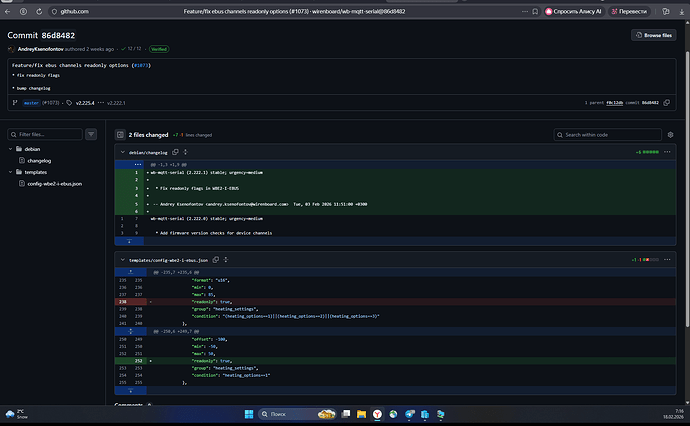Go back with the browser back arrow
Image resolution: width=690 pixels, height=426 pixels.
point(7,11)
